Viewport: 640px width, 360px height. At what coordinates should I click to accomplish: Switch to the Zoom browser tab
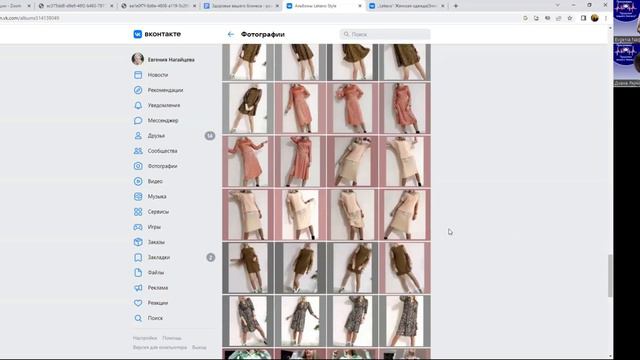tap(16, 6)
